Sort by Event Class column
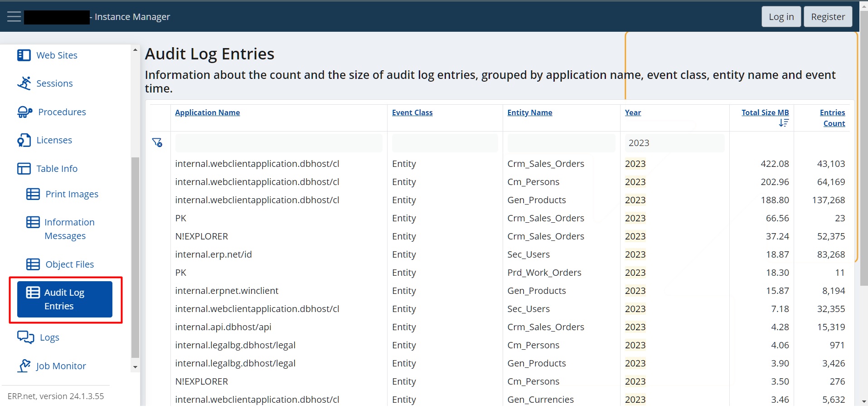The height and width of the screenshot is (415, 868). click(x=412, y=112)
